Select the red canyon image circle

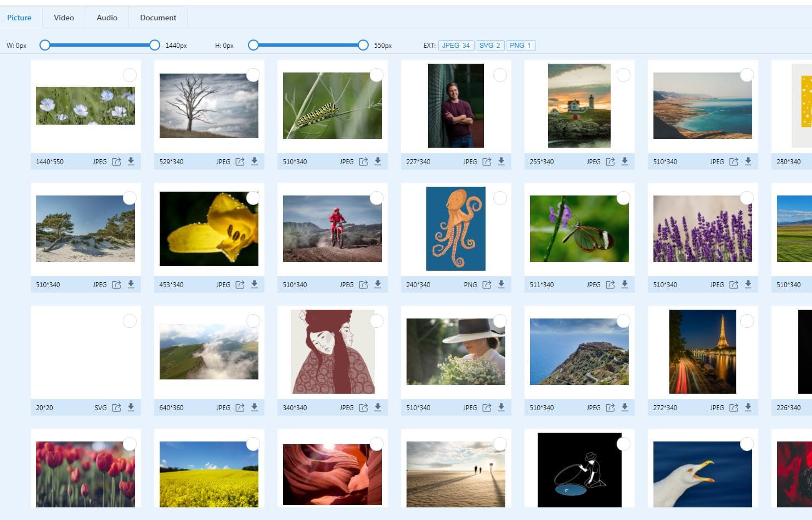tap(376, 444)
